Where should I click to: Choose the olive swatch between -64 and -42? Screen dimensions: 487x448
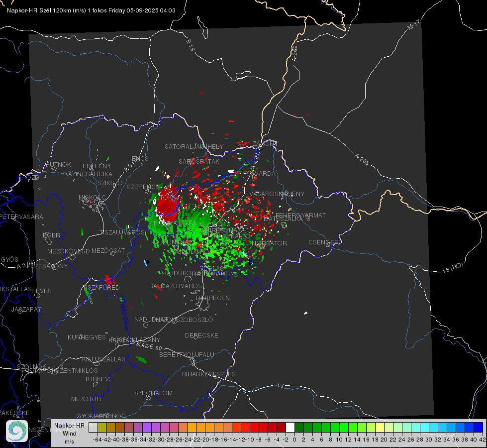[102, 428]
